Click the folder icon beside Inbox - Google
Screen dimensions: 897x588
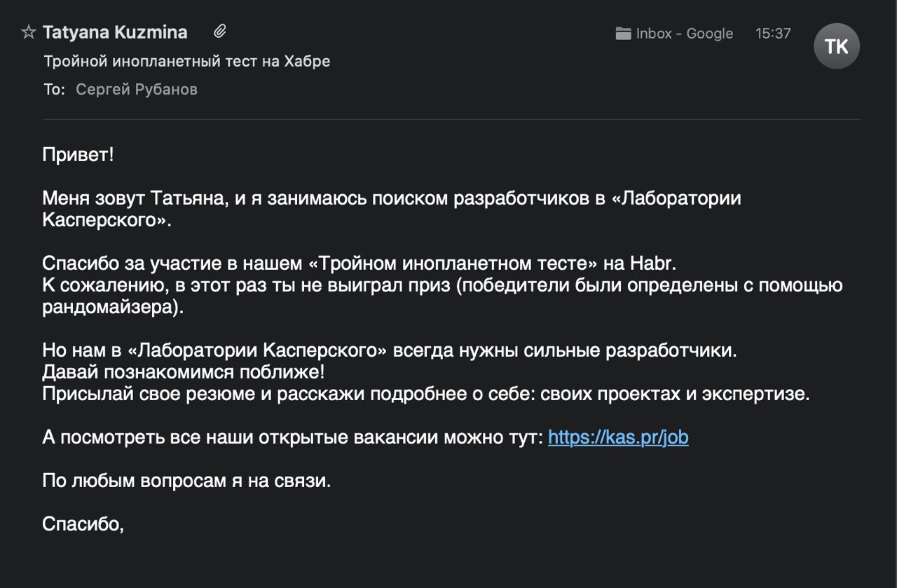(623, 34)
